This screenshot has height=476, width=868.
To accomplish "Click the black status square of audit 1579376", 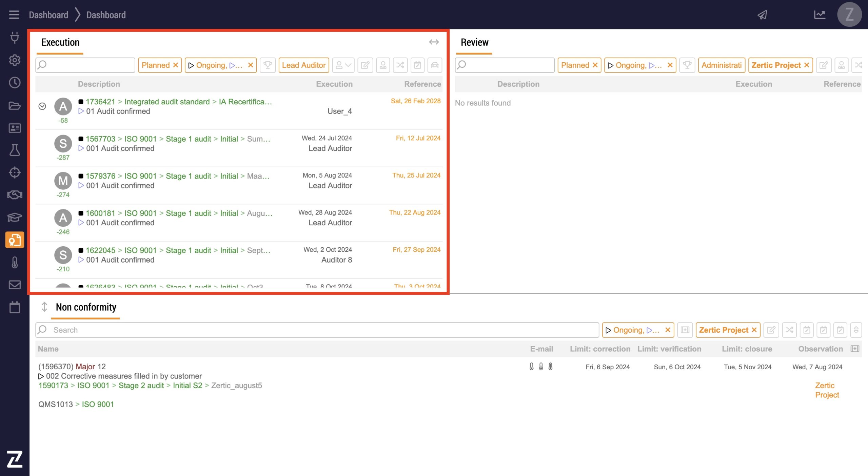I will point(81,176).
